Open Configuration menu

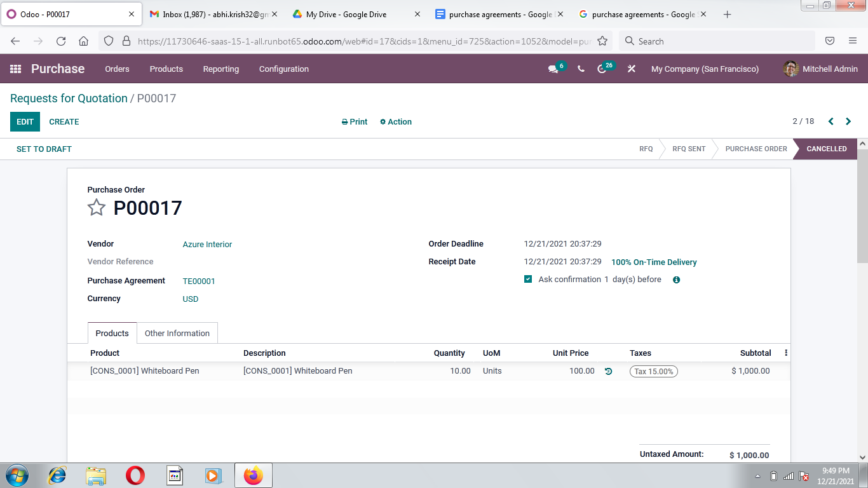coord(284,69)
